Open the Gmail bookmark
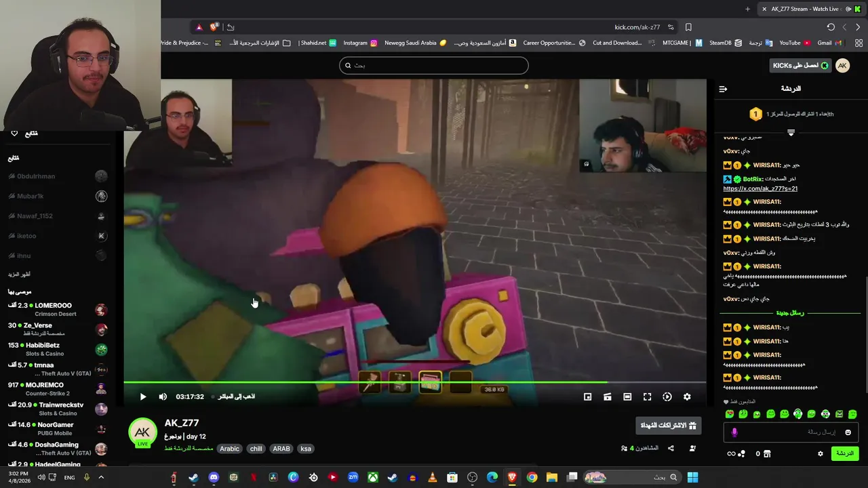 tap(829, 43)
